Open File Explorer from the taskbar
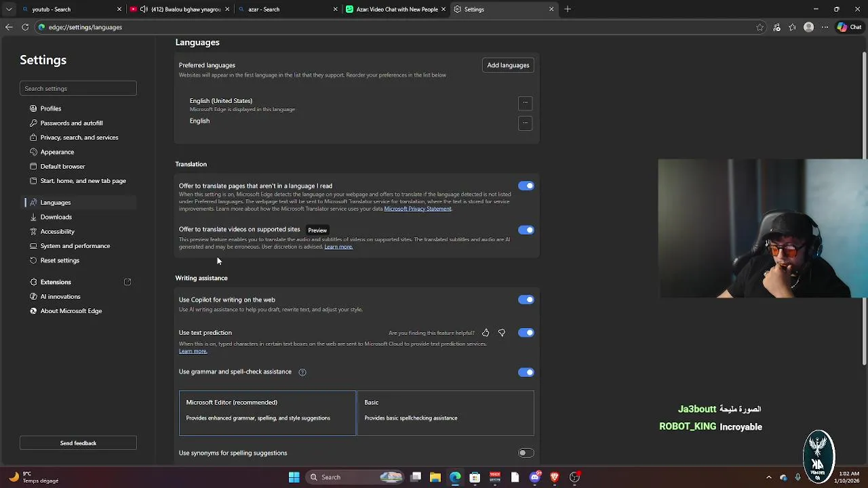868x488 pixels. [435, 477]
